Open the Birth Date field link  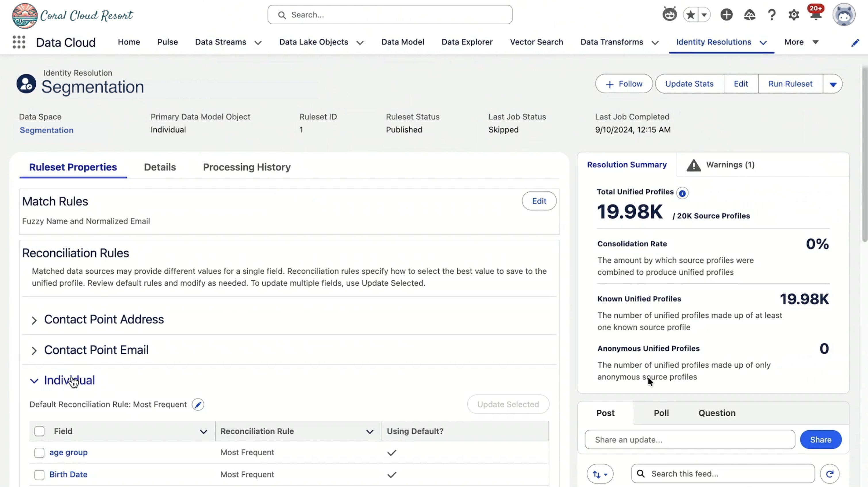68,475
